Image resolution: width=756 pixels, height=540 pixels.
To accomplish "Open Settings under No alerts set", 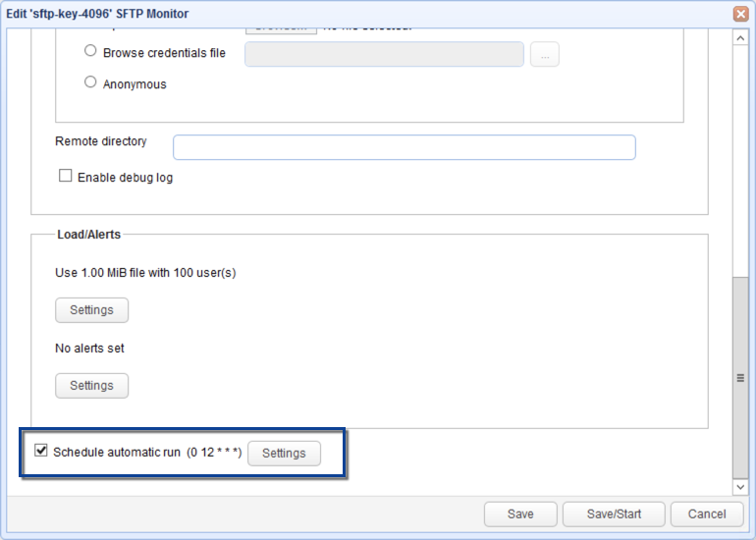I will [91, 386].
